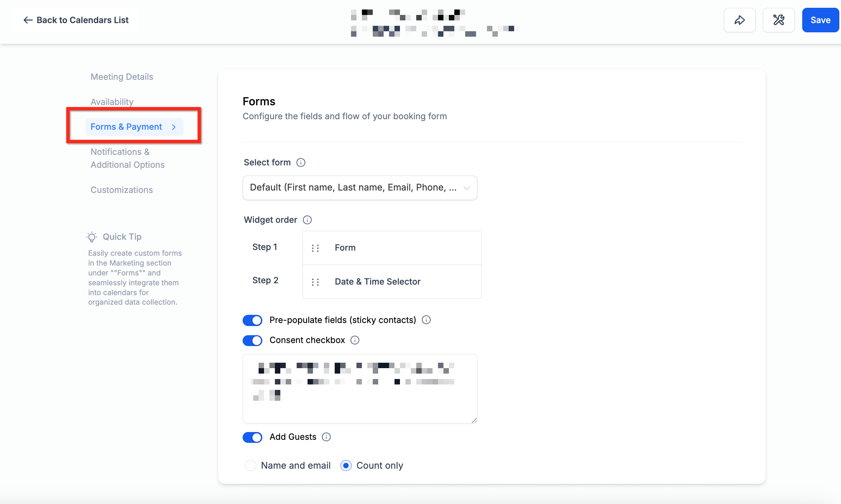841x504 pixels.
Task: Click the Add Guests info icon
Action: click(x=326, y=437)
